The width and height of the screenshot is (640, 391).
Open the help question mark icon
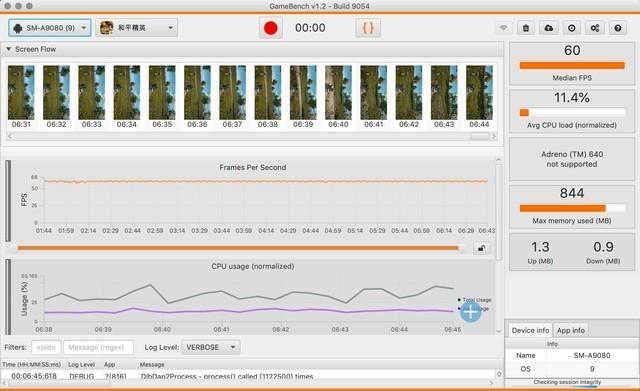tap(618, 28)
